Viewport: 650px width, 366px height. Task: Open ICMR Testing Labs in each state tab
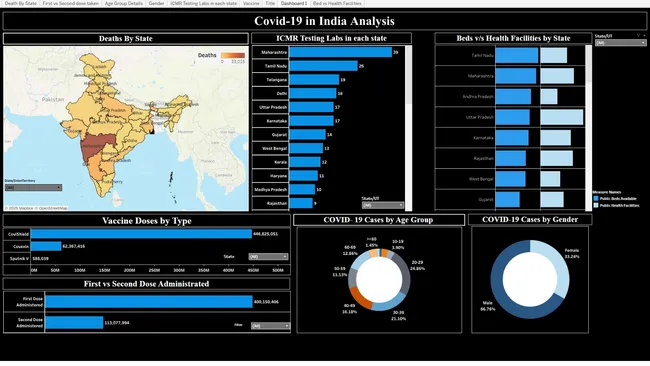204,3
